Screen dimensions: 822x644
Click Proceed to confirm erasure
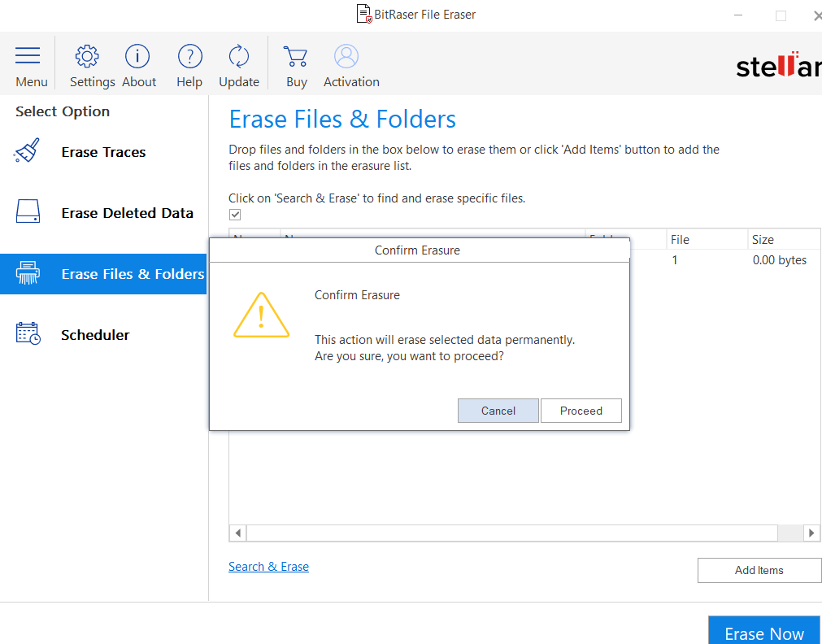pos(581,411)
